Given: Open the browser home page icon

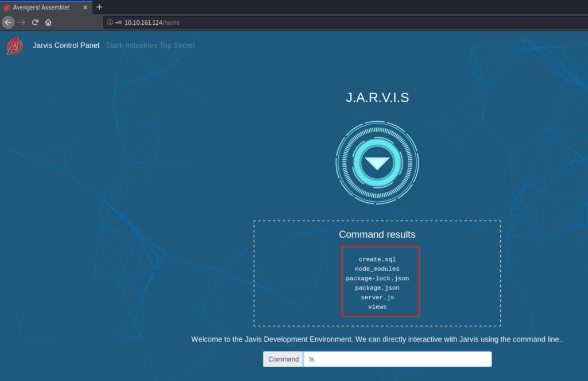Looking at the screenshot, I should tap(48, 22).
